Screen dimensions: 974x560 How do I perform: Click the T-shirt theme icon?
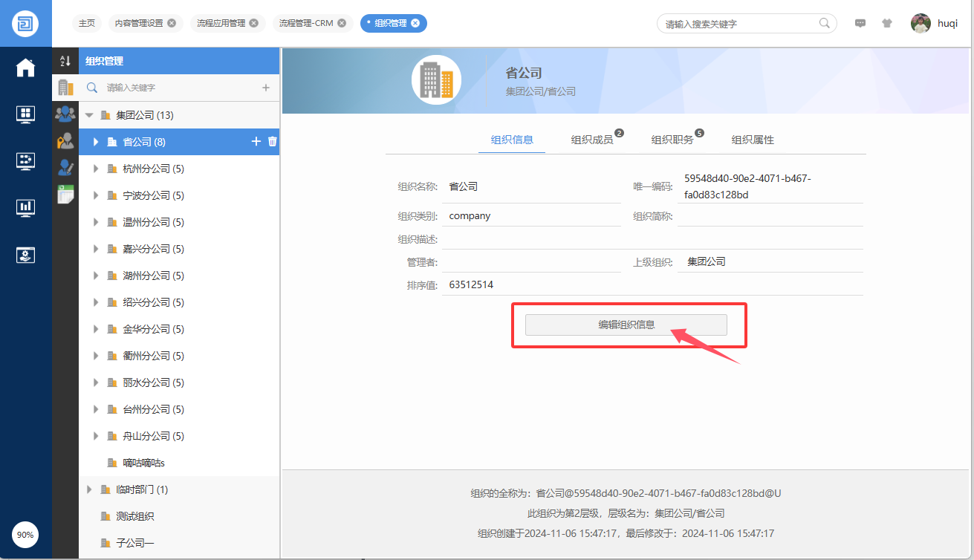tap(886, 23)
